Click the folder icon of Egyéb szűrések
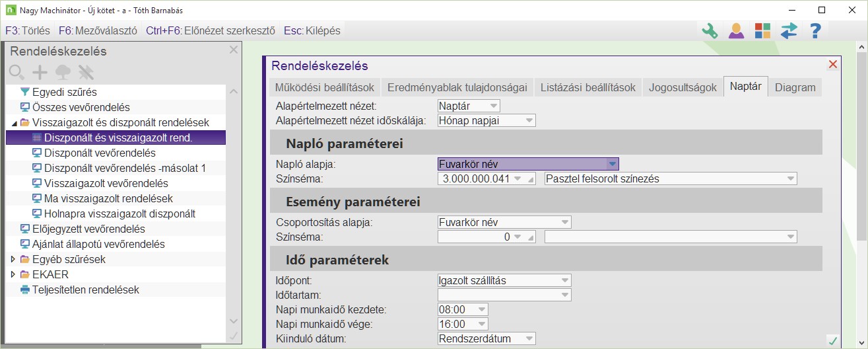The image size is (868, 349). (x=25, y=259)
